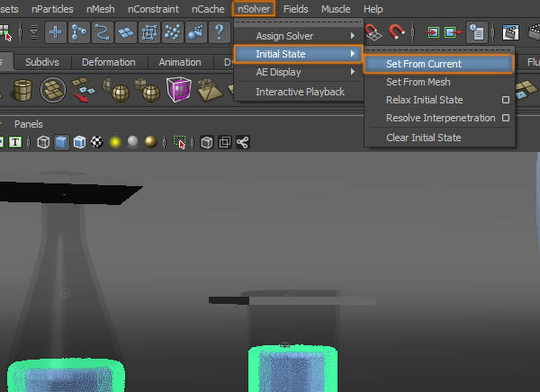Click the construction history icon

coord(477,33)
